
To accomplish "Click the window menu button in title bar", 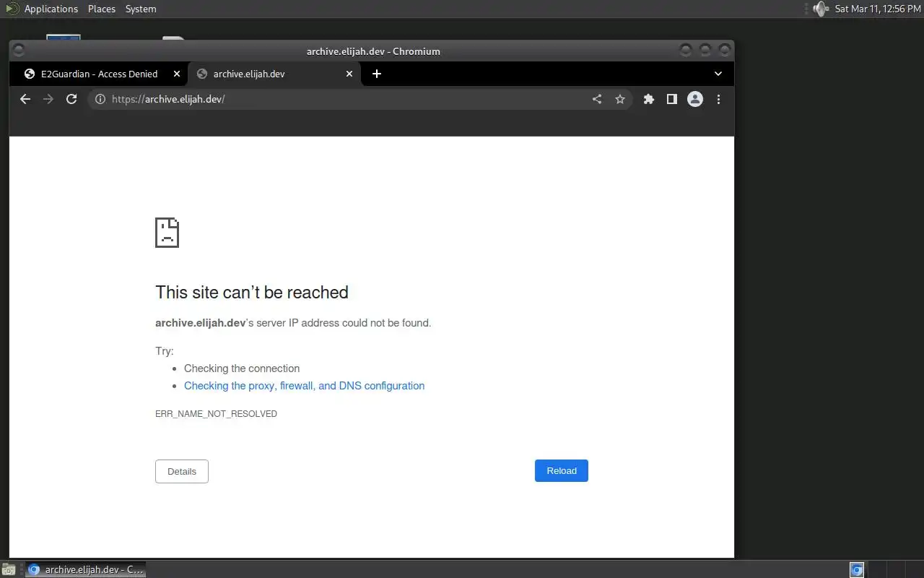I will 19,51.
